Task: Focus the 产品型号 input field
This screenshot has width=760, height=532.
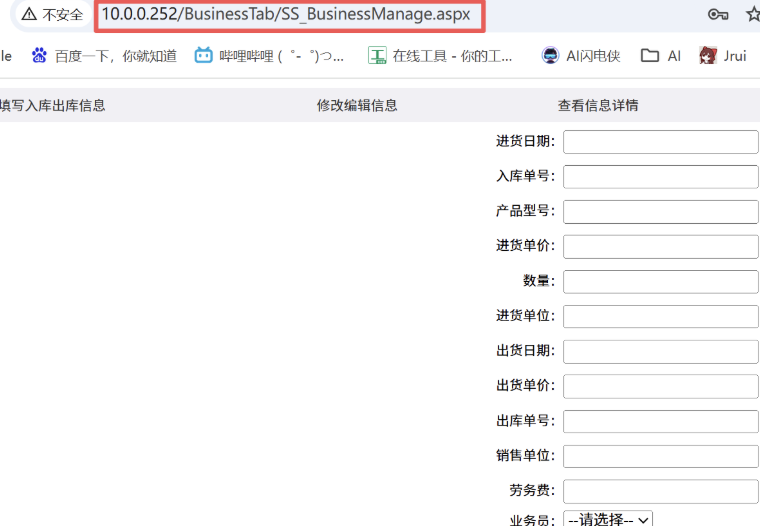Action: [661, 212]
